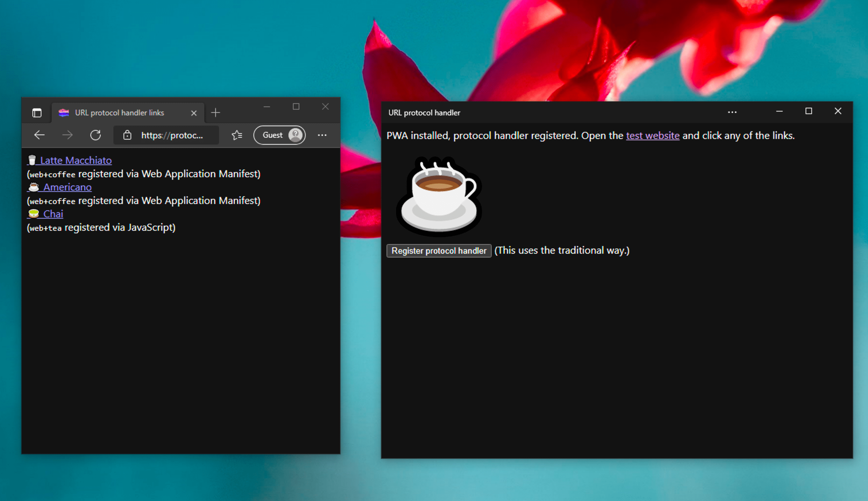Click the back navigation arrow icon
868x501 pixels.
(x=39, y=135)
